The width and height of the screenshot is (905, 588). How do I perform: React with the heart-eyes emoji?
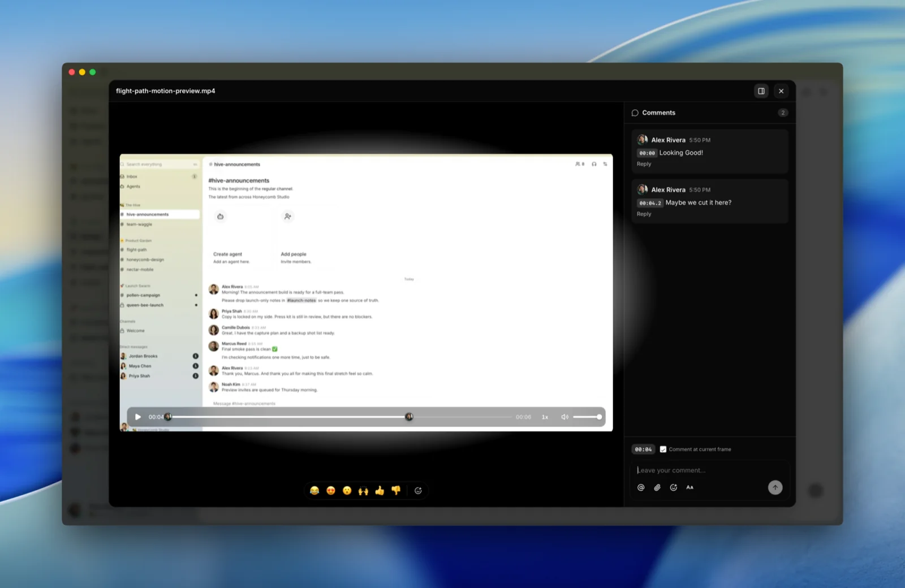pos(331,490)
